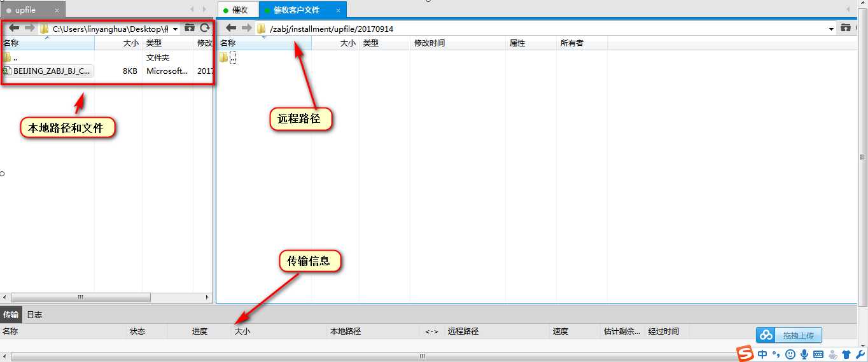Screen dimensions: 868x362
Task: Open local path history dropdown
Action: (176, 29)
